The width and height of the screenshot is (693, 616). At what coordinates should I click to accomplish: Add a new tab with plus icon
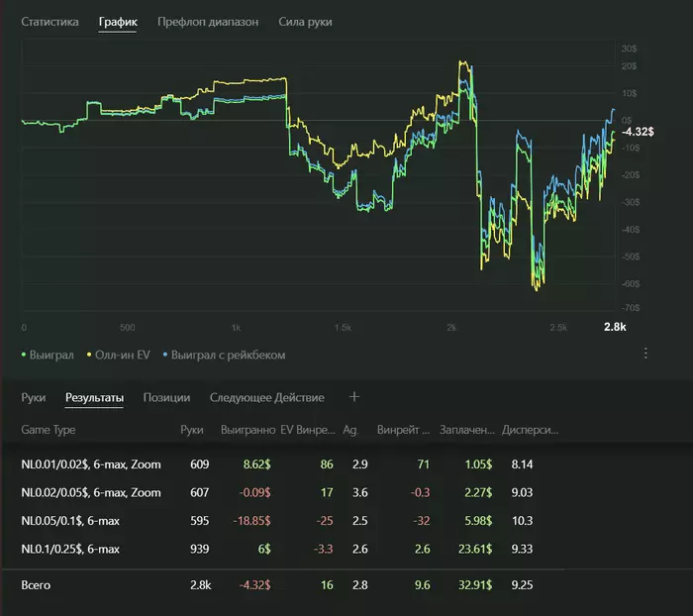coord(354,397)
